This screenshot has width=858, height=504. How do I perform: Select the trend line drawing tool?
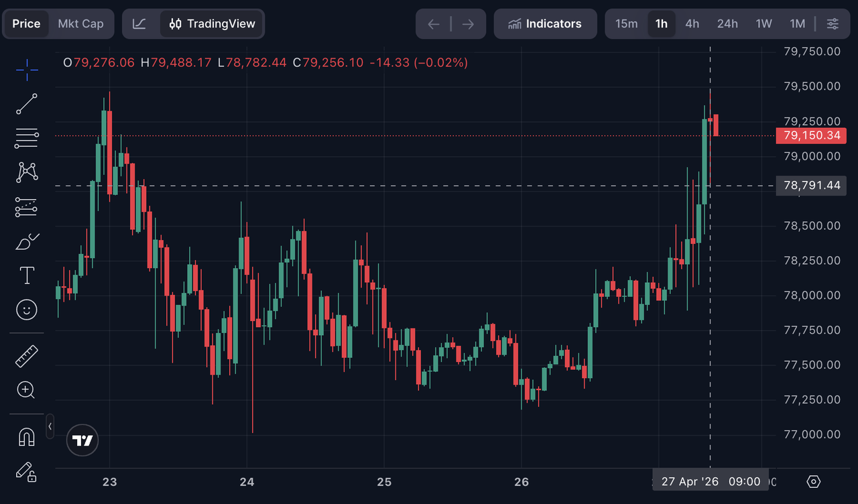(x=27, y=104)
